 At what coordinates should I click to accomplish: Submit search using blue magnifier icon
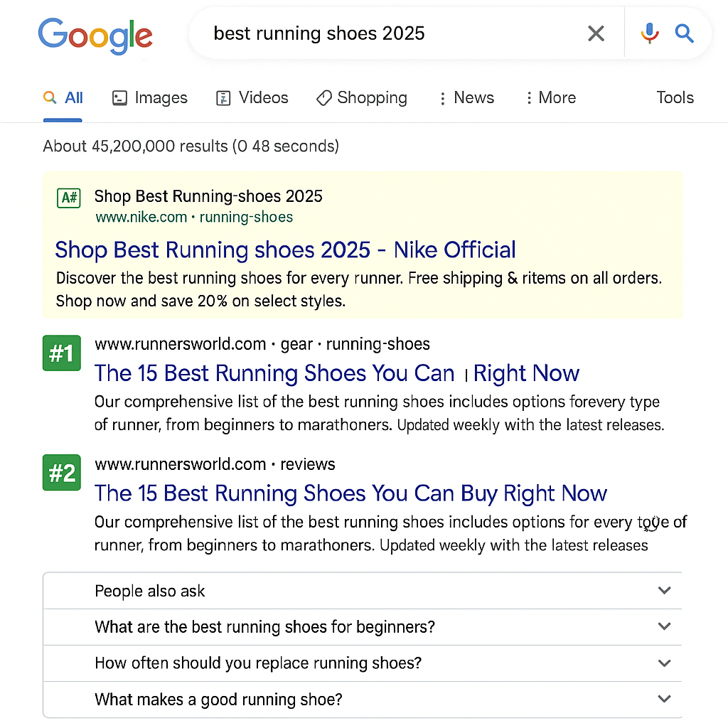[x=684, y=33]
